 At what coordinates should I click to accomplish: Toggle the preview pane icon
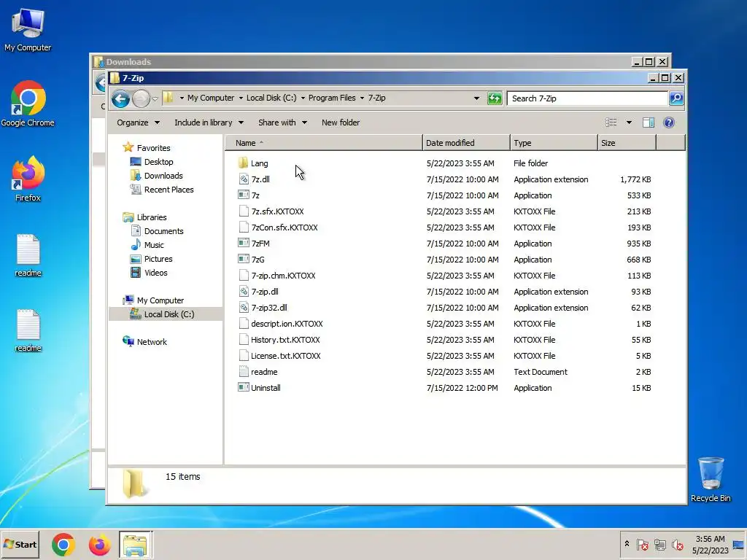click(649, 122)
